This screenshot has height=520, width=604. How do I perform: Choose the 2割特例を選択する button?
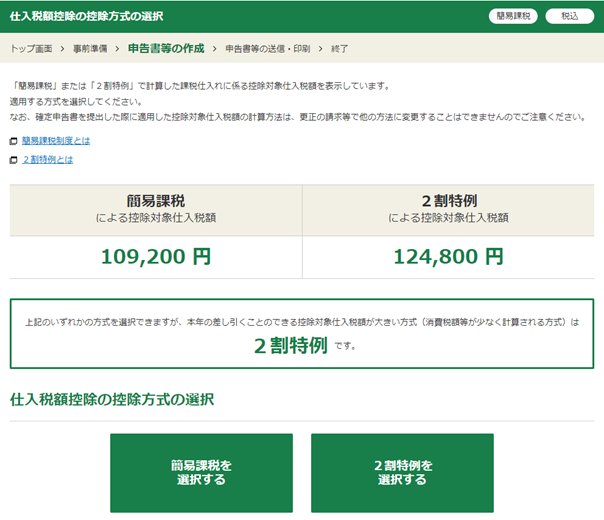coord(402,473)
